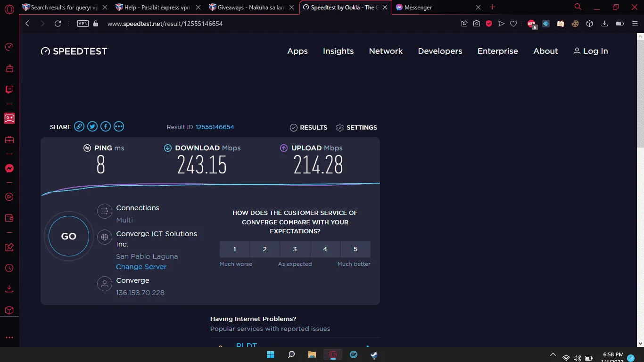Open the RESULTS page
Screen dimensions: 644x362
[x=308, y=128]
